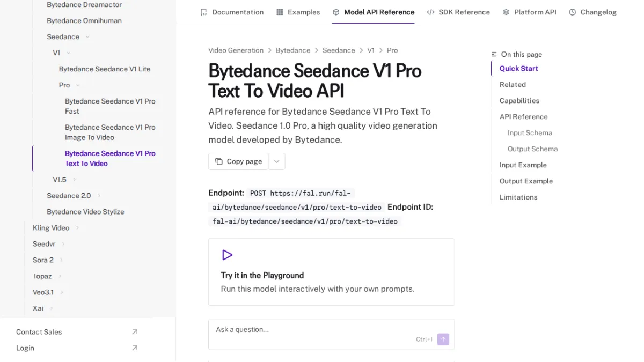Viewport: 644px width, 362px height.
Task: Open the Platform API tab
Action: (529, 12)
